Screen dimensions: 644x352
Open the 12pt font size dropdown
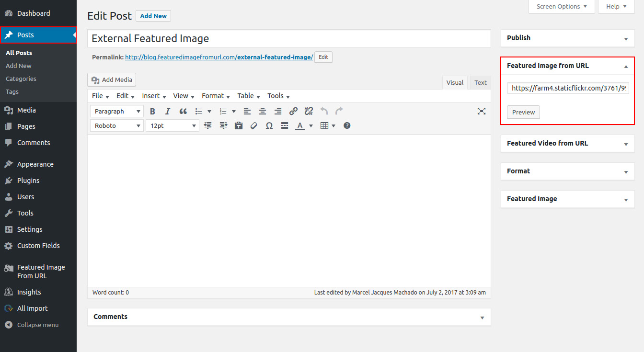point(172,125)
